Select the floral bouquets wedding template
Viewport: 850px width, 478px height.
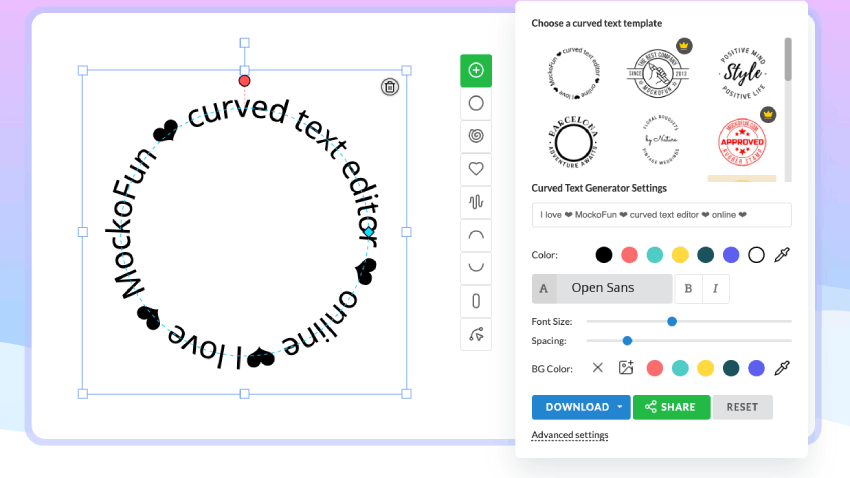660,140
